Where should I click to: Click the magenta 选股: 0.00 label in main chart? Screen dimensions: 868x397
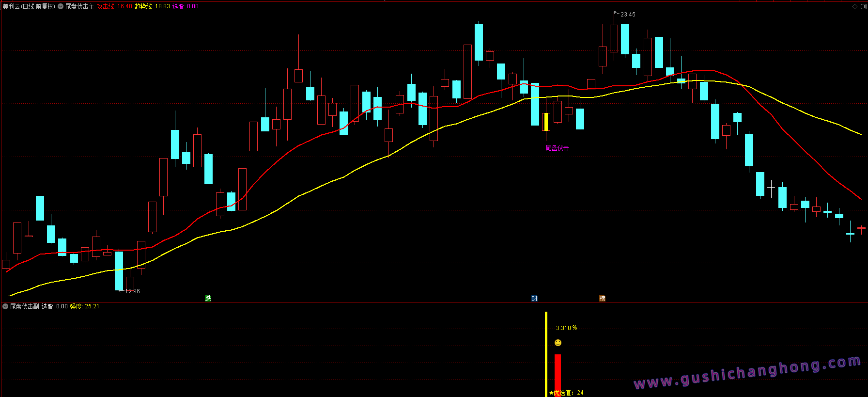click(x=186, y=6)
